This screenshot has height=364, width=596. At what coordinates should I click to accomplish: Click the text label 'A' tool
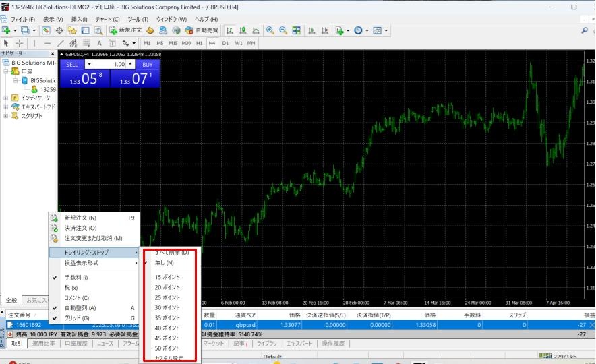tap(98, 42)
